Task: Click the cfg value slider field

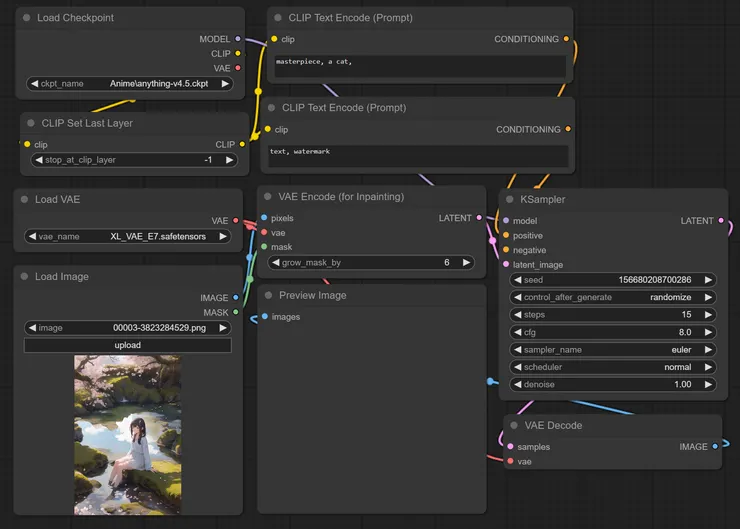Action: [613, 332]
